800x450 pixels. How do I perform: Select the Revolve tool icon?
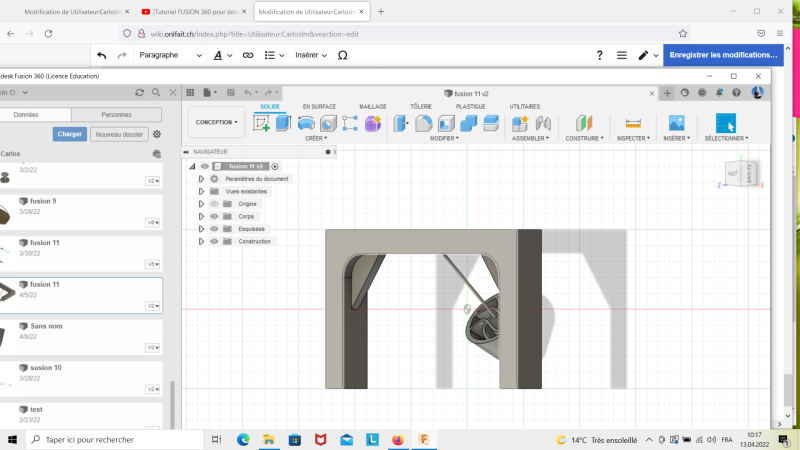tap(305, 123)
